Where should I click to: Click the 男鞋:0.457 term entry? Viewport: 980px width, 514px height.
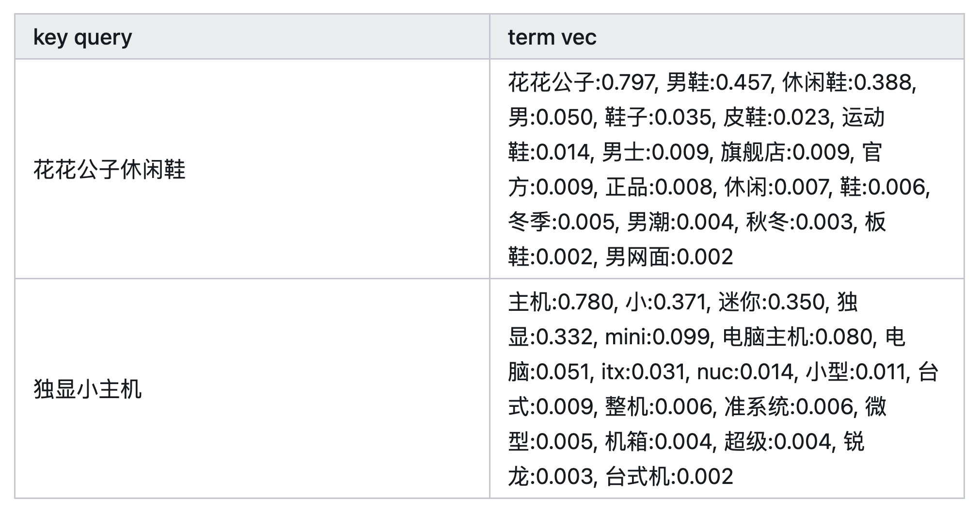718,82
